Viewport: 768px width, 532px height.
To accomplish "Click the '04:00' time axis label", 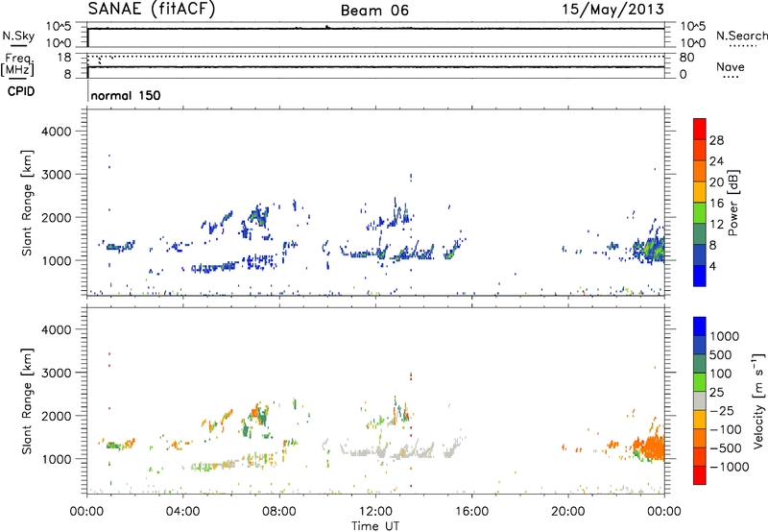I will pyautogui.click(x=182, y=512).
